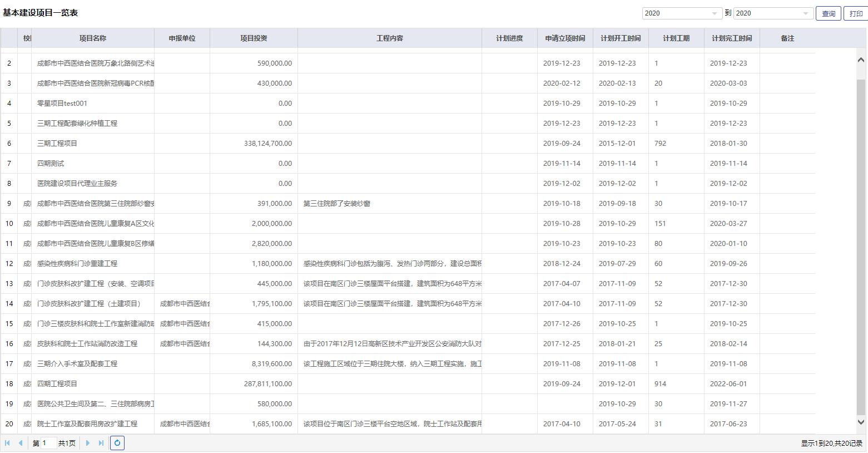
Task: Select the 零星项目test001 row
Action: [x=62, y=104]
